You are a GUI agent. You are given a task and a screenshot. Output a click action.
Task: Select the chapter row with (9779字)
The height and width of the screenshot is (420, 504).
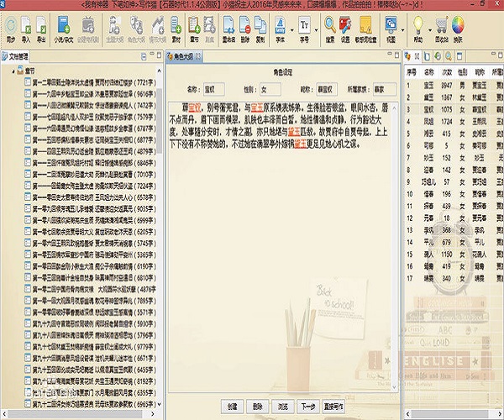(x=90, y=347)
